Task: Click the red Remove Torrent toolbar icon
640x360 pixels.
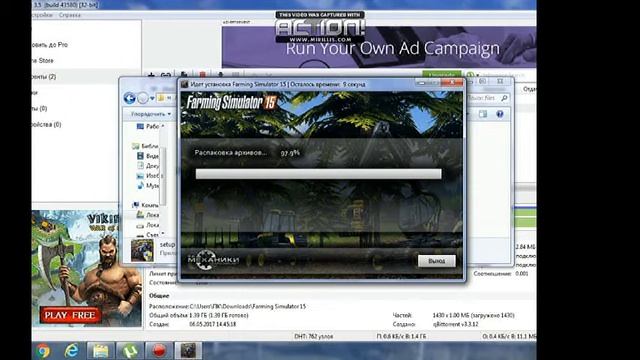Action: pyautogui.click(x=202, y=75)
